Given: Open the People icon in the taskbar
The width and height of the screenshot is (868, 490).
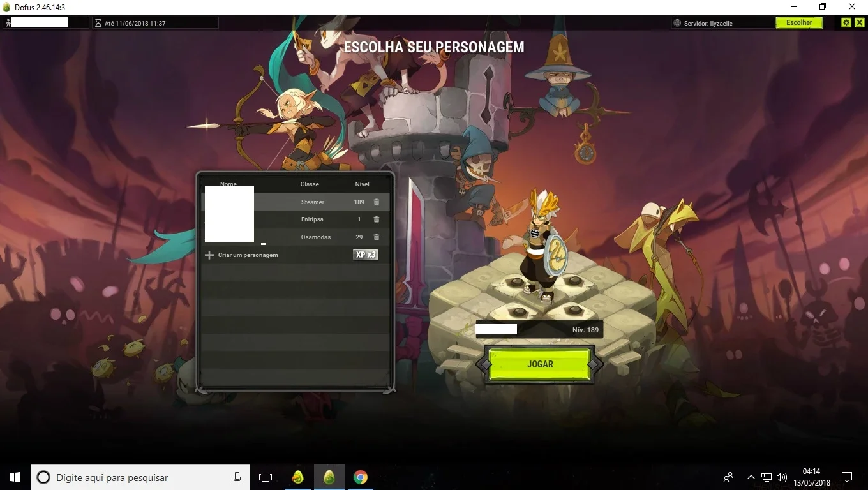Looking at the screenshot, I should [728, 477].
